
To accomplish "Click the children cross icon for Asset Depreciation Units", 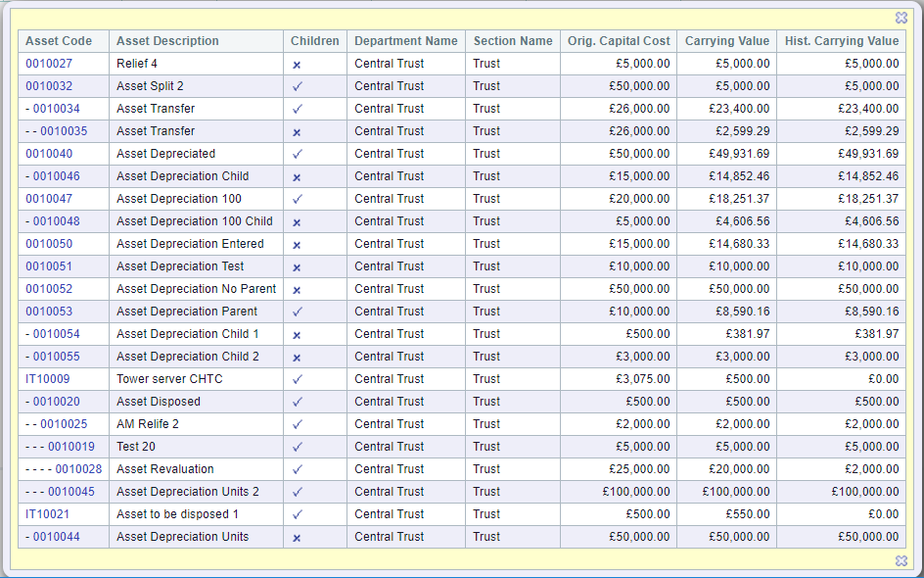I will [x=297, y=538].
